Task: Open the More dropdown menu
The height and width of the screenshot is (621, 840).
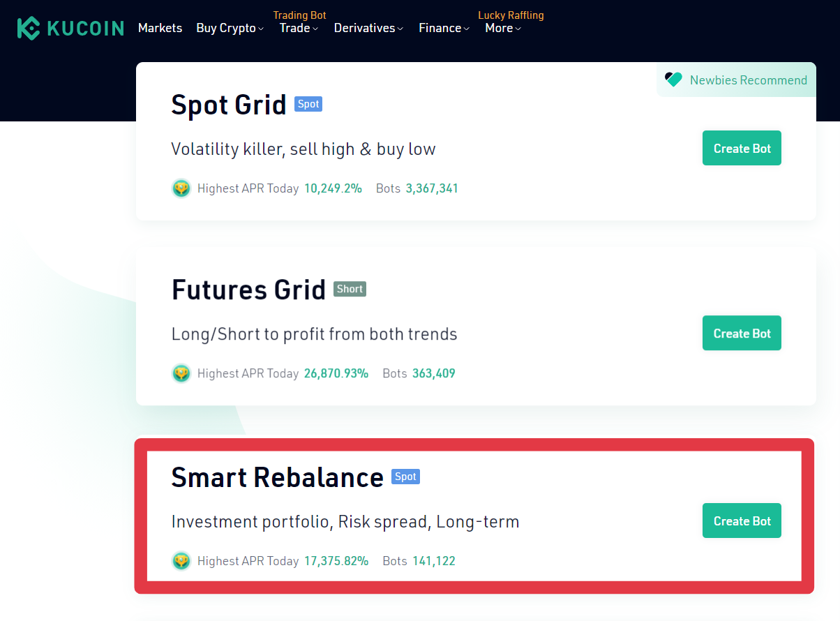Action: [x=503, y=28]
